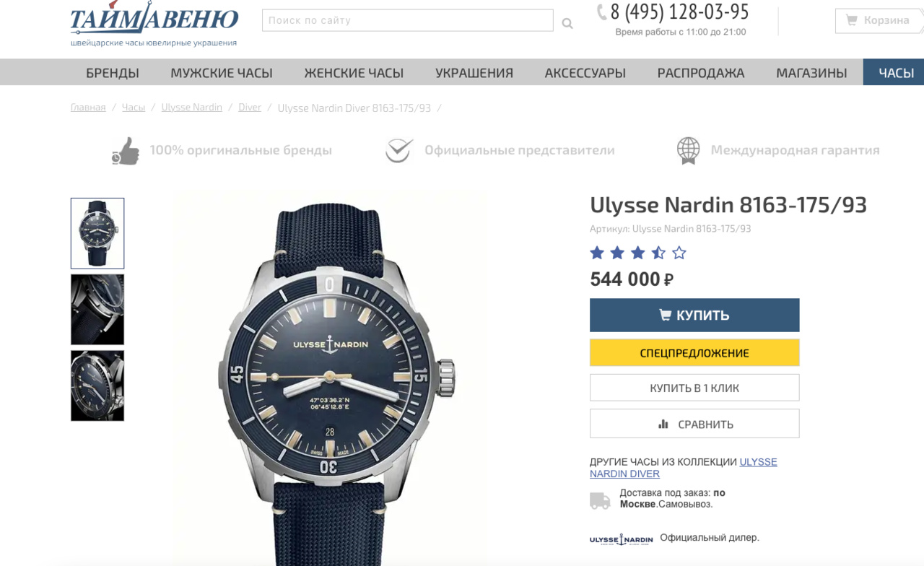Click the checkmark official representatives icon
This screenshot has height=566, width=924.
[398, 150]
